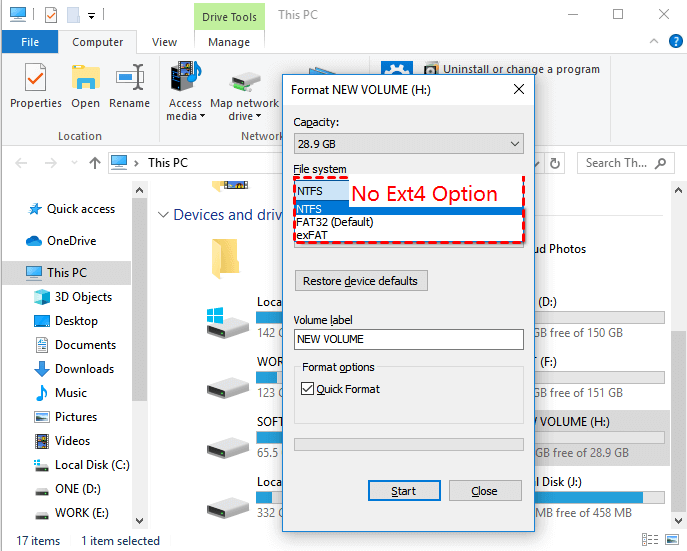Close the Format NEW VOLUME dialog with X
Screen dimensions: 687x551
tap(519, 89)
